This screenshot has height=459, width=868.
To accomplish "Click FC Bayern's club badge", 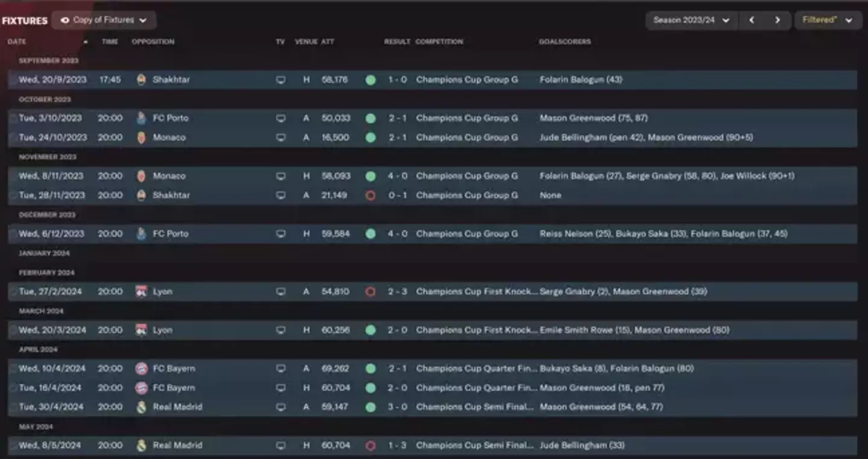I will click(142, 368).
